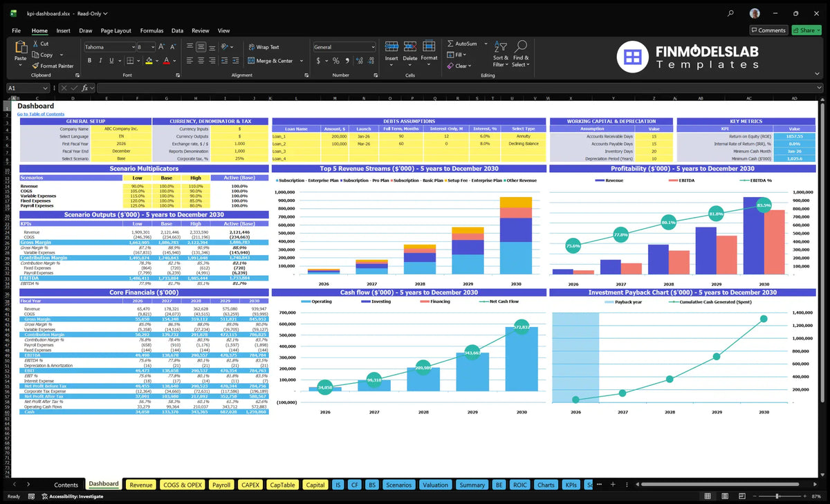Screen dimensions: 830x504
Task: Open the Tahoma font name dropdown
Action: 132,47
